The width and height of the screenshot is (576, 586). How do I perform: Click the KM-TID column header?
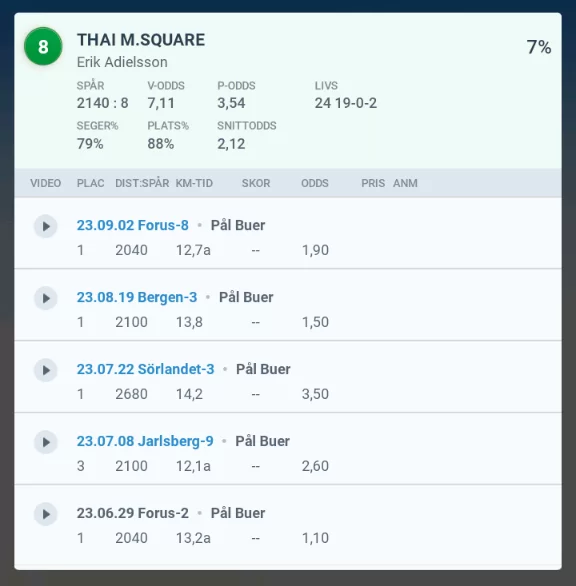pyautogui.click(x=194, y=183)
